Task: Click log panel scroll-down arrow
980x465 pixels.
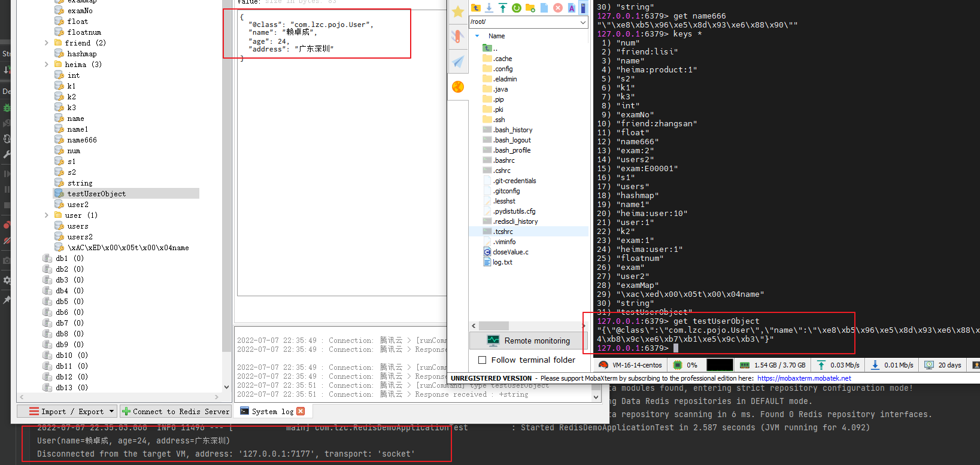Action: coord(596,397)
